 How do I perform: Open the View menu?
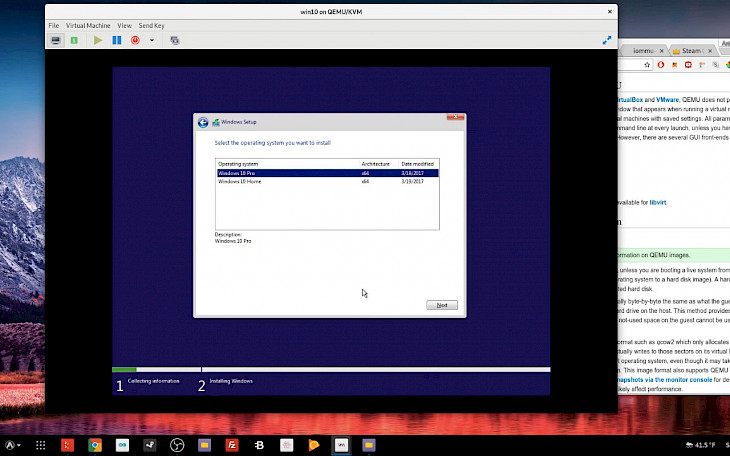point(124,26)
